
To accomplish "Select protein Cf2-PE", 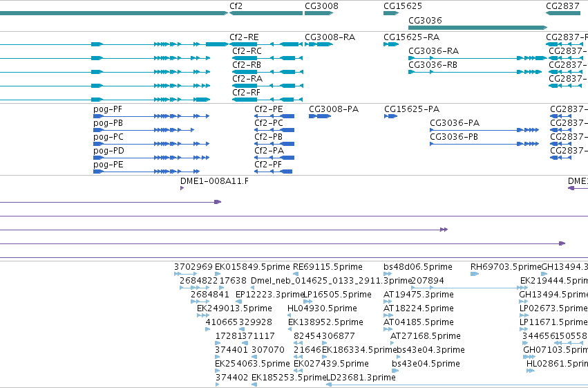I will coord(274,116).
